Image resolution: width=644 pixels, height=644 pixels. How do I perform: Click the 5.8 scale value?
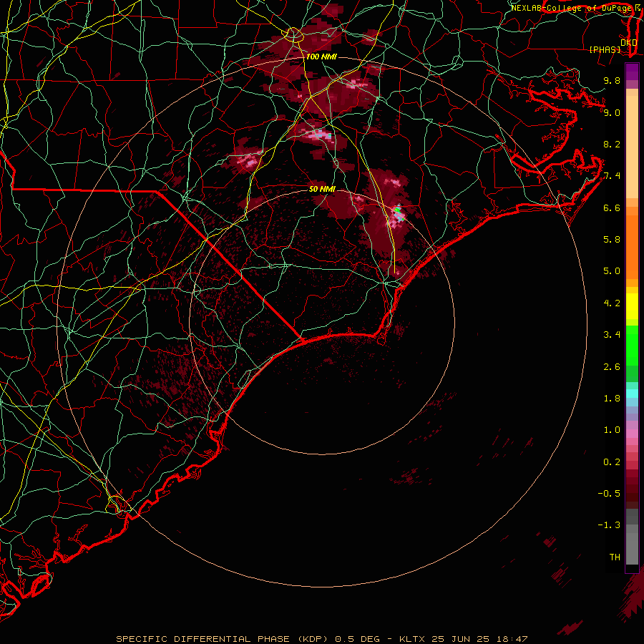coord(612,240)
